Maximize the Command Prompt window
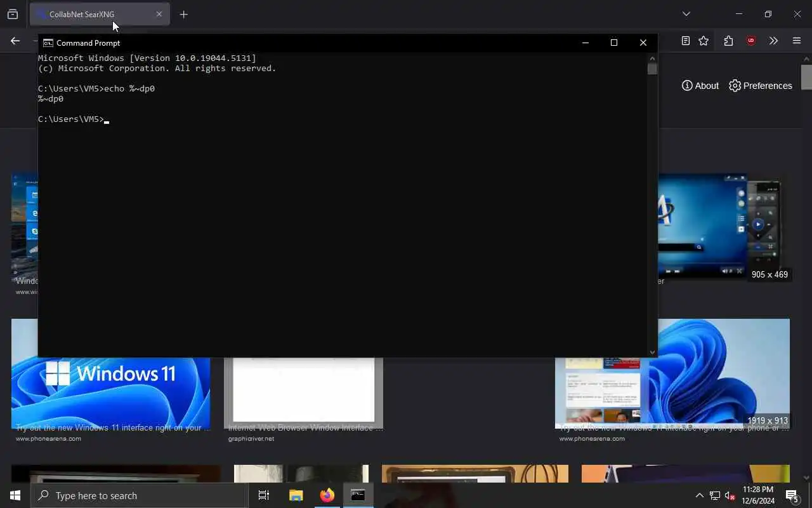The image size is (812, 508). coord(614,43)
